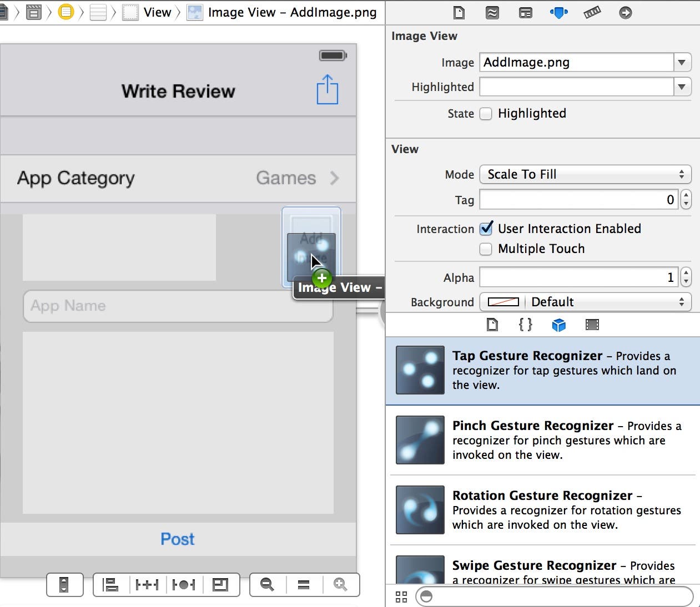Uncheck User Interaction Enabled
700x607 pixels.
click(486, 229)
